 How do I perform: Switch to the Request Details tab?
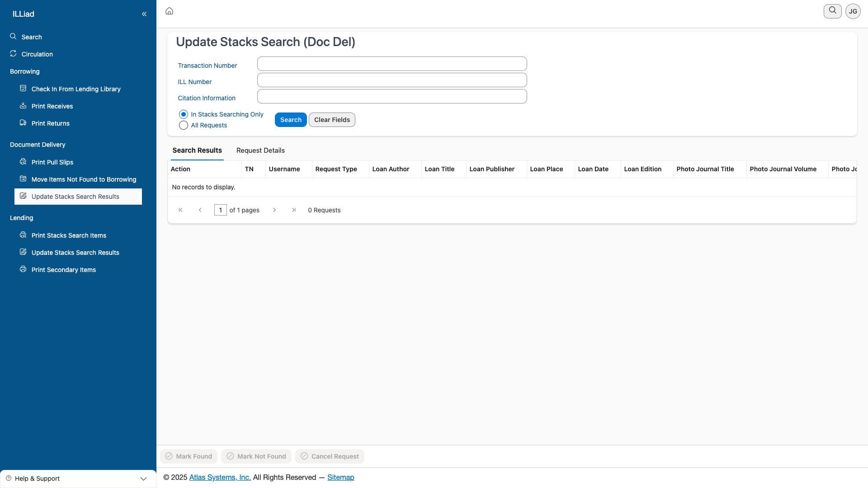click(260, 150)
